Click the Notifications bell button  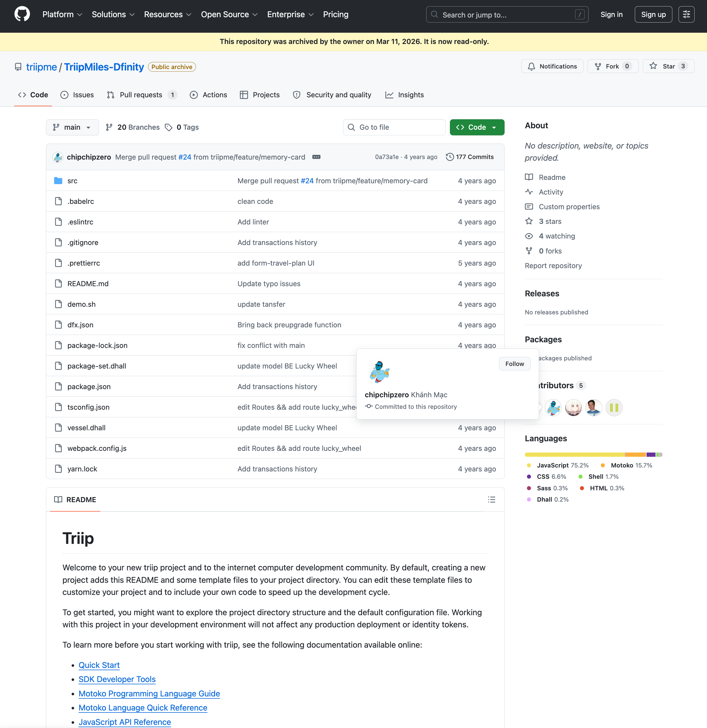point(552,66)
